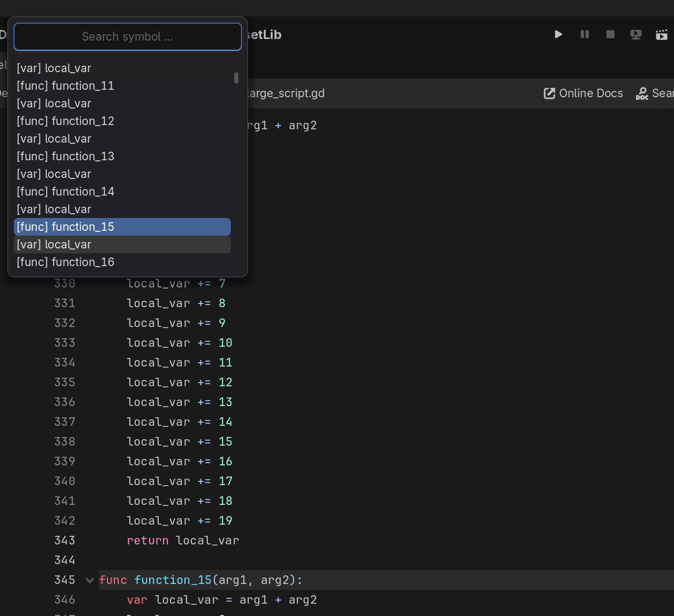Open the Online Docs page

pyautogui.click(x=591, y=93)
